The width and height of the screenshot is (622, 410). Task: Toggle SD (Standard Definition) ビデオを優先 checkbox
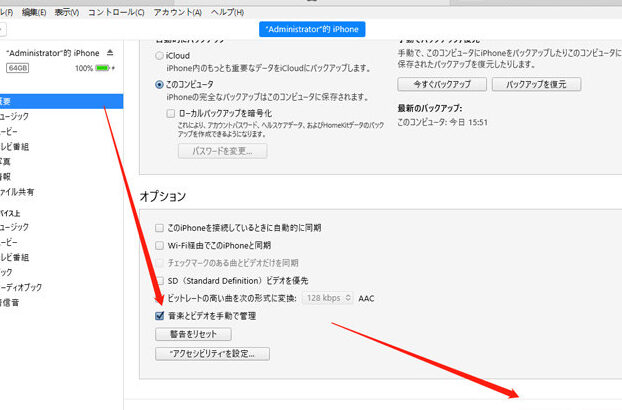(x=159, y=281)
